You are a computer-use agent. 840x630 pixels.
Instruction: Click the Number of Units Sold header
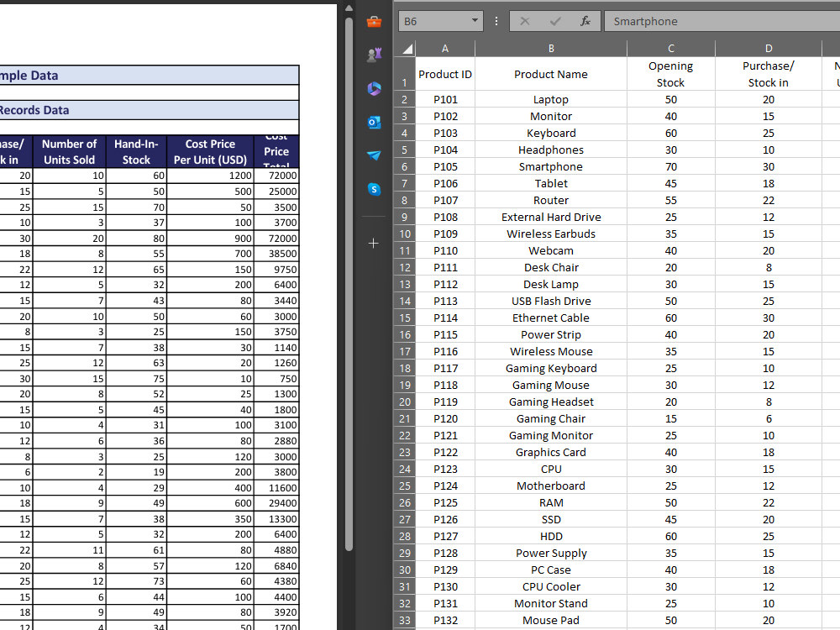tap(69, 151)
